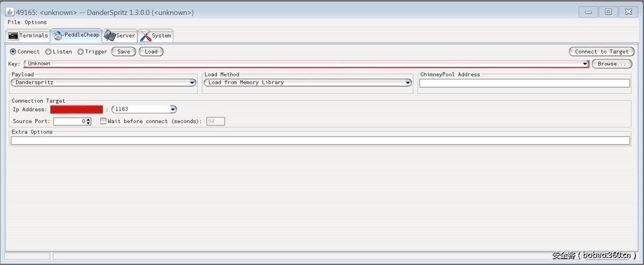Click the PeddleCheap tab icon

click(x=59, y=35)
